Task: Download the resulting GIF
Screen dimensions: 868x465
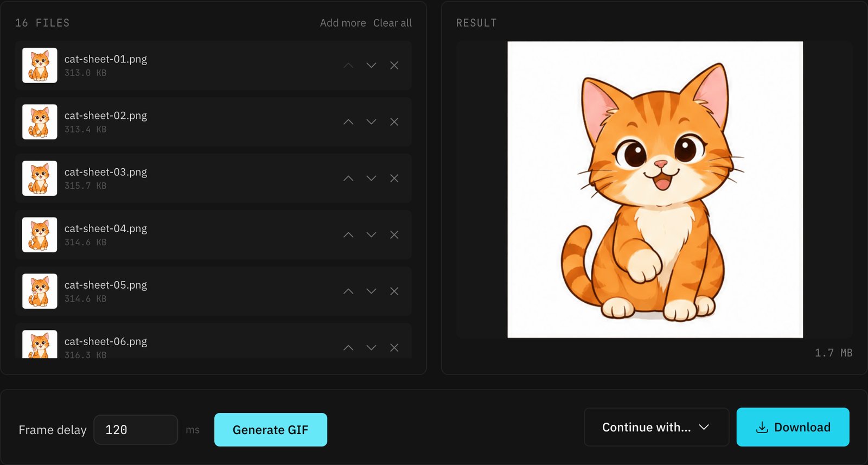Action: click(x=793, y=427)
